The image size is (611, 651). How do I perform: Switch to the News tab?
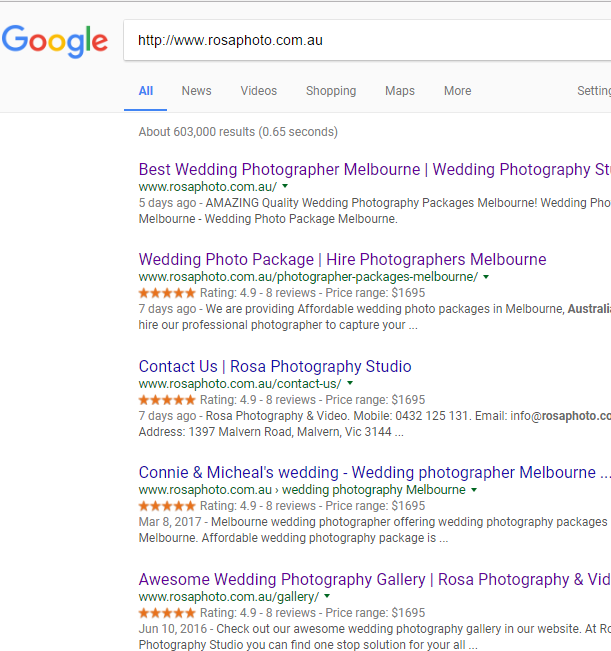[x=196, y=91]
